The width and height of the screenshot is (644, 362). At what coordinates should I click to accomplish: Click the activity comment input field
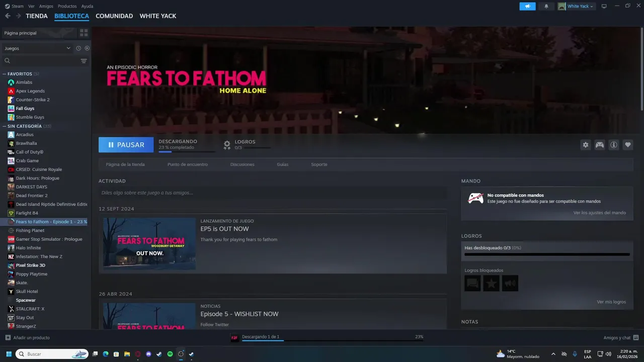(x=273, y=193)
